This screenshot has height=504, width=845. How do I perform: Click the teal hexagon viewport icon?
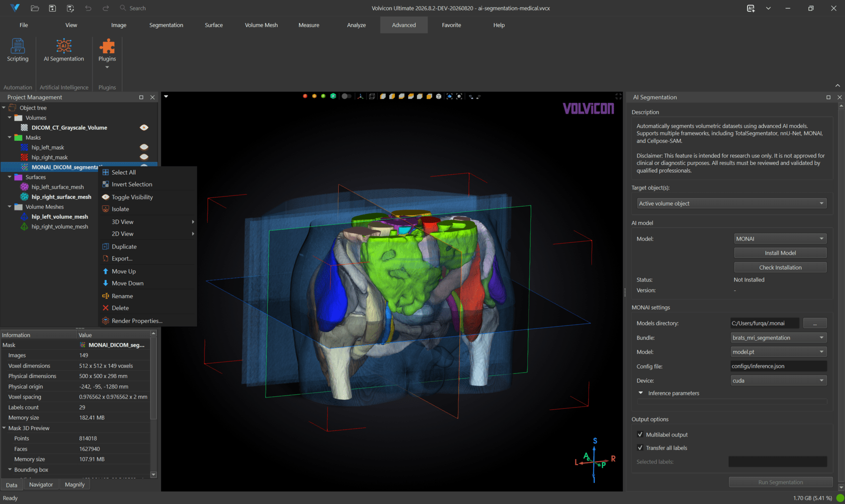tap(333, 96)
